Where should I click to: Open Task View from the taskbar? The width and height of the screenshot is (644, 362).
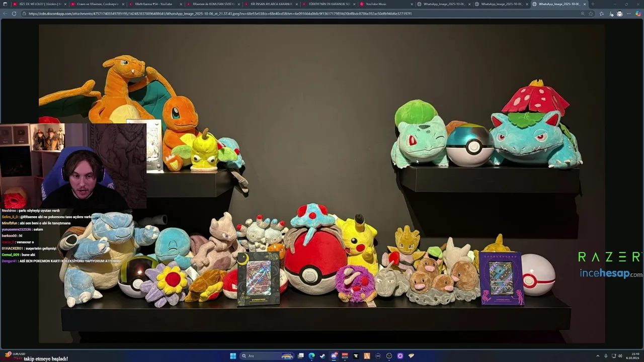pyautogui.click(x=300, y=356)
